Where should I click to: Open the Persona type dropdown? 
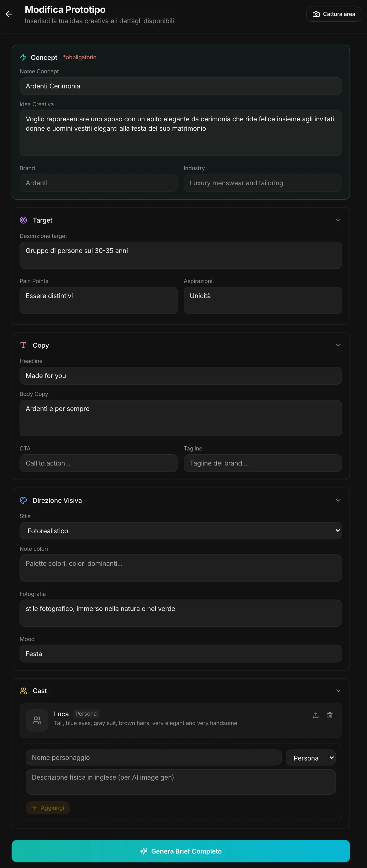tap(311, 758)
